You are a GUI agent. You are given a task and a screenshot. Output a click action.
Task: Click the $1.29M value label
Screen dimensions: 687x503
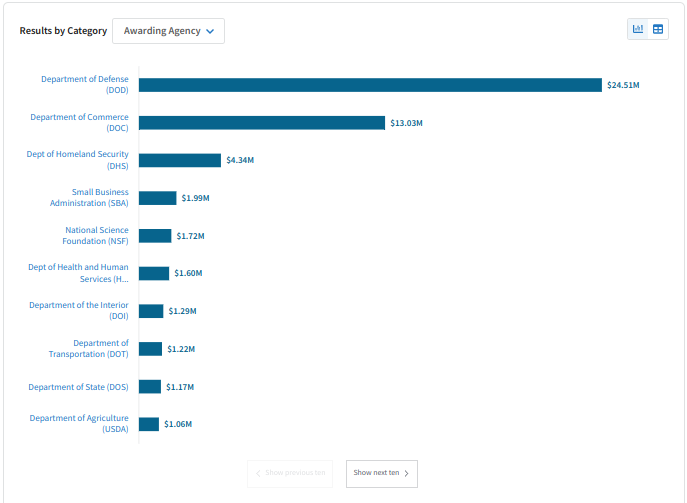(183, 311)
